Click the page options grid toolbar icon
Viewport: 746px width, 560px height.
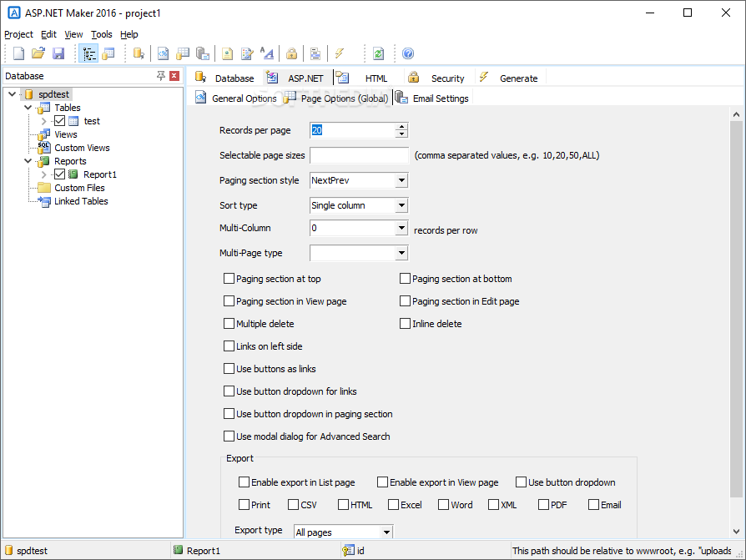[x=183, y=53]
